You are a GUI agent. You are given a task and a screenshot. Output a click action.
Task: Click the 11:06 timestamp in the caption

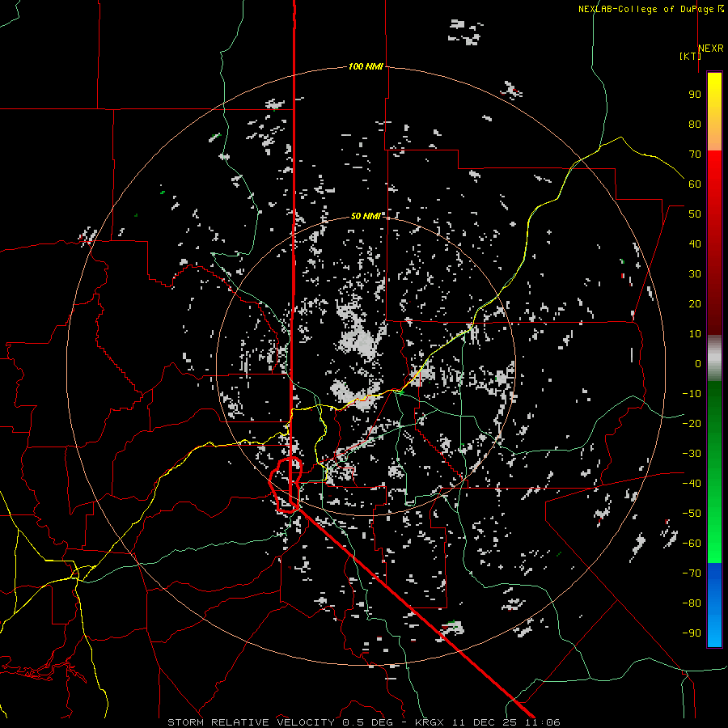pyautogui.click(x=543, y=722)
